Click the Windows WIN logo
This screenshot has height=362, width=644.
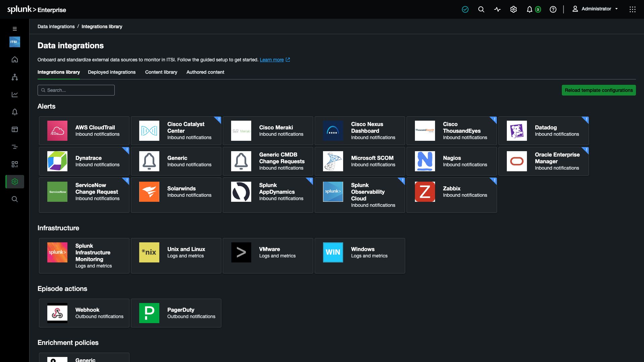[x=333, y=252]
